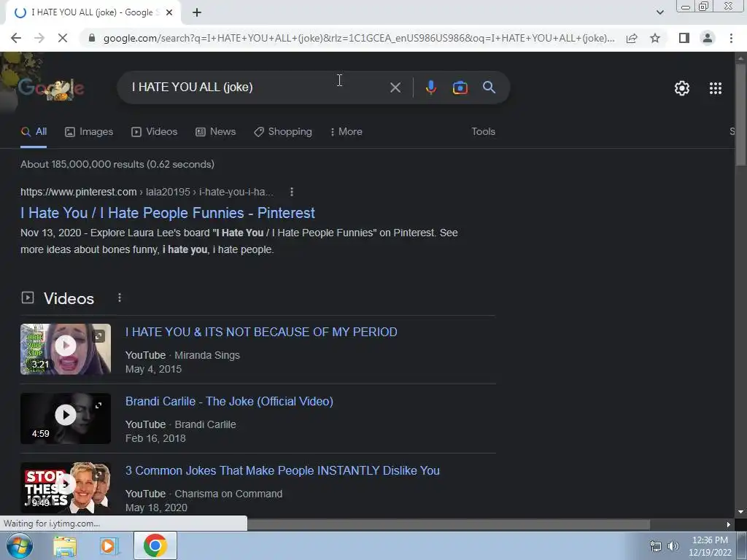Viewport: 747px width, 560px height.
Task: Open I HATE YOU & ITS NOT BECAUSE link
Action: (261, 332)
